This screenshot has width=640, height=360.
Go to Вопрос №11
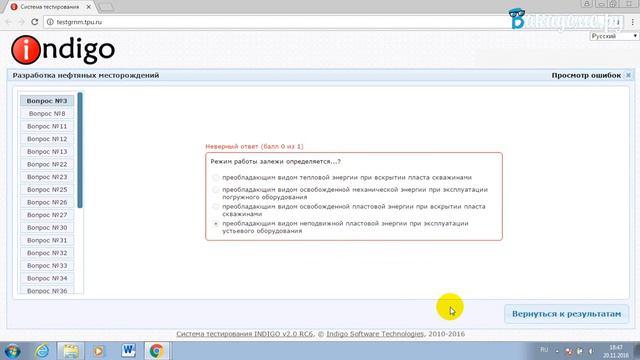[x=47, y=126]
